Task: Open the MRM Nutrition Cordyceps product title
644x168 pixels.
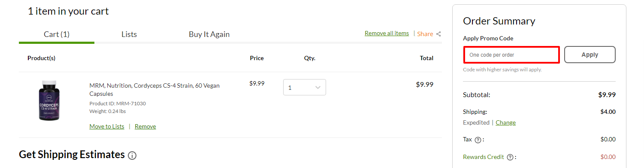Action: pyautogui.click(x=154, y=89)
